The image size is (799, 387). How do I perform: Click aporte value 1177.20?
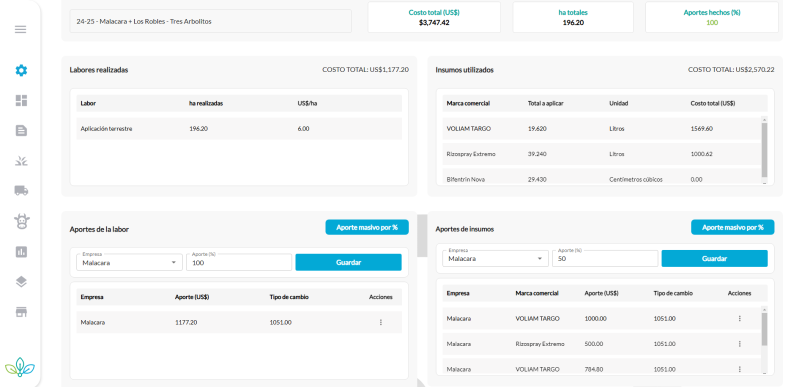[185, 322]
